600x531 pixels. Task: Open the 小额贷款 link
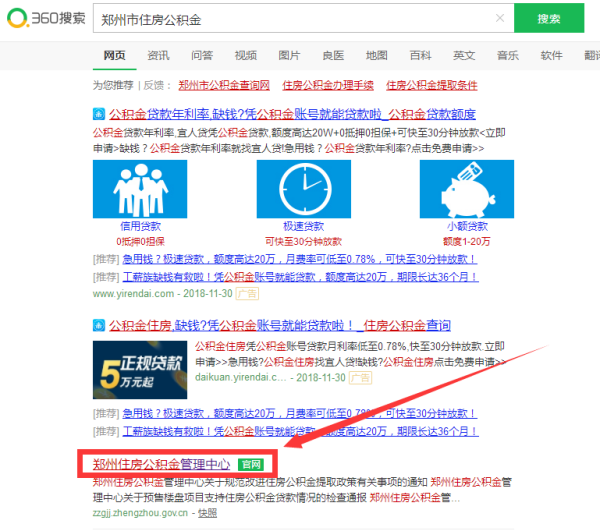467,226
